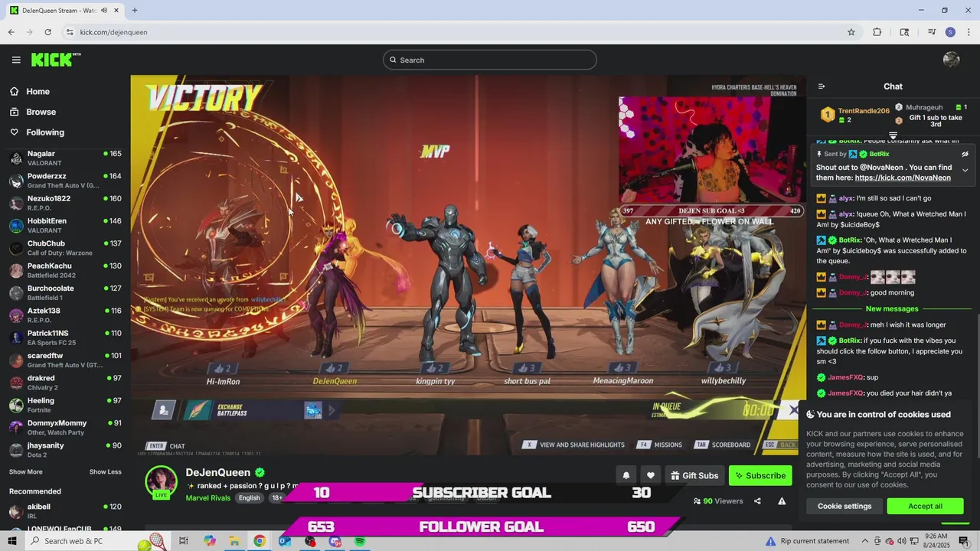The width and height of the screenshot is (980, 551).
Task: Follow the kick.com/NovaNeon link
Action: [x=903, y=178]
